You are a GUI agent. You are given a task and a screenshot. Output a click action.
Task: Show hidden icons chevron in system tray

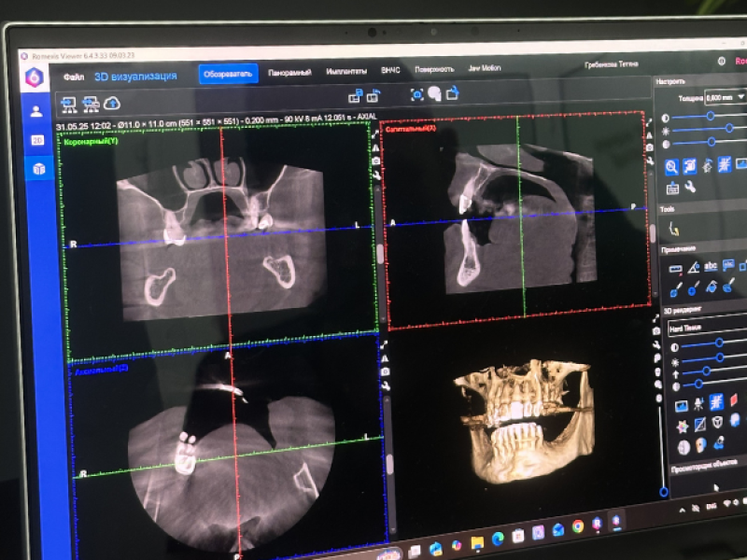tap(682, 511)
